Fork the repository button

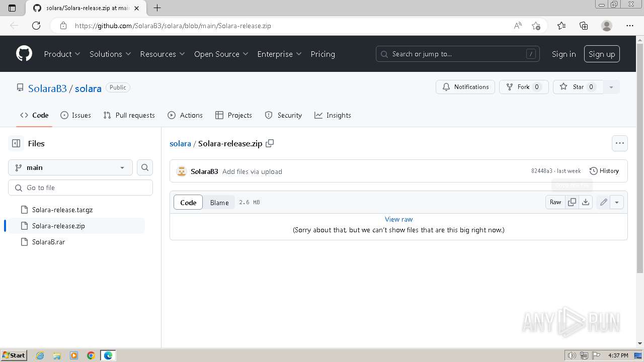pyautogui.click(x=524, y=87)
